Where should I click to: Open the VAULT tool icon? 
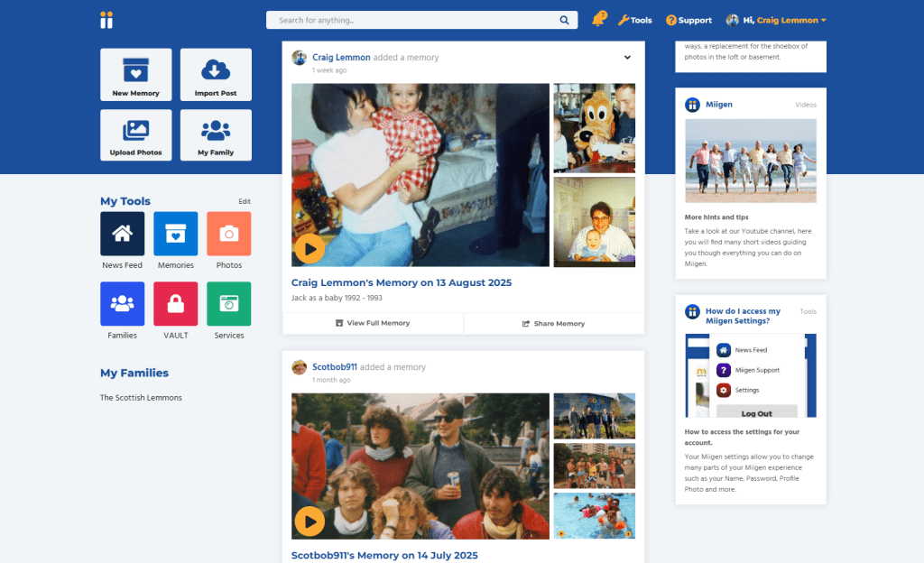tap(176, 304)
